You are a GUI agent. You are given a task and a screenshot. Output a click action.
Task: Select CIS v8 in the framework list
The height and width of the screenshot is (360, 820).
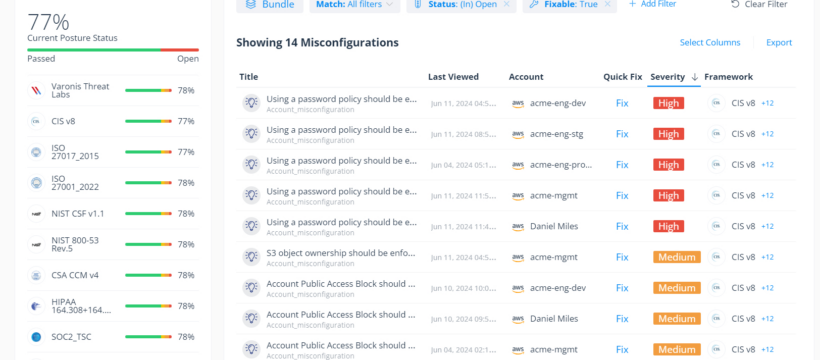(x=113, y=121)
